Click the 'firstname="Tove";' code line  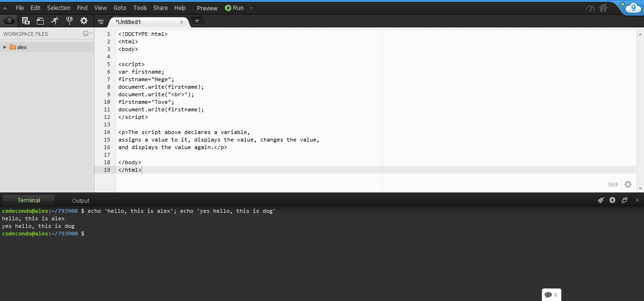146,102
